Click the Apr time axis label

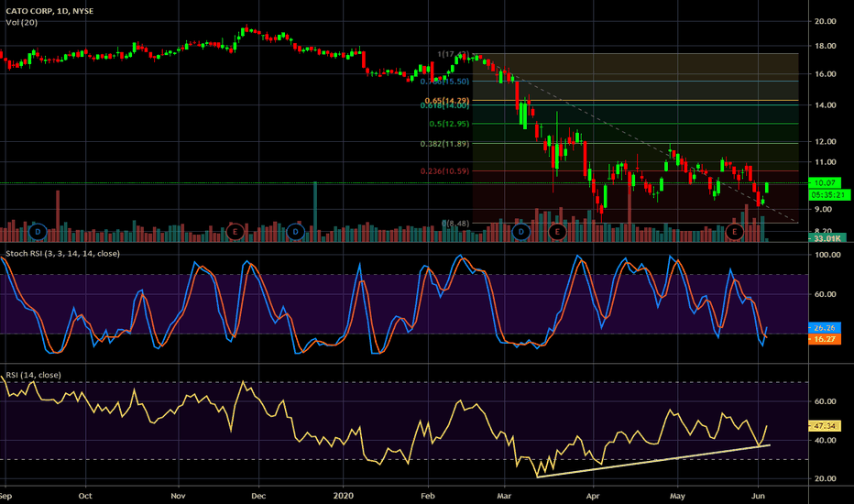click(x=593, y=496)
